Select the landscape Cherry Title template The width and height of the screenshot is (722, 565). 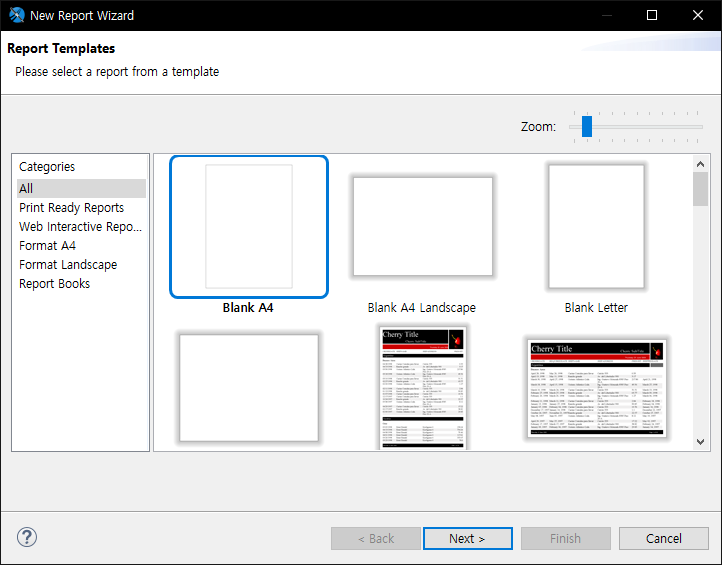pos(596,388)
